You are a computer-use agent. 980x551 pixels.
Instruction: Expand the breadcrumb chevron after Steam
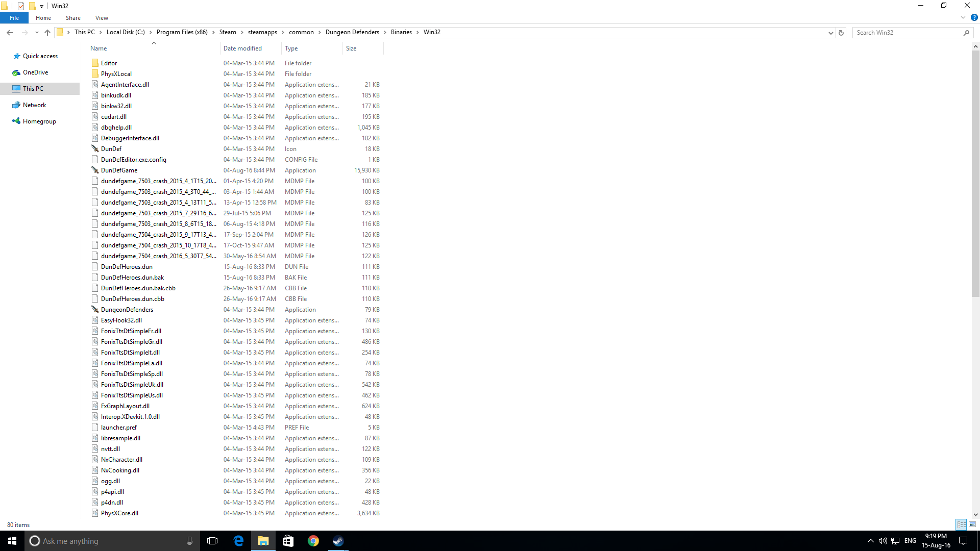(x=242, y=32)
